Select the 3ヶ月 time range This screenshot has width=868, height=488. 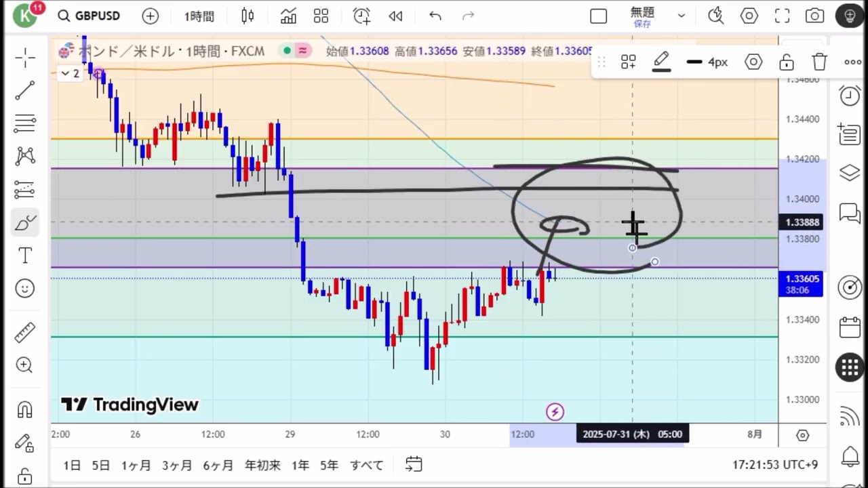click(176, 465)
